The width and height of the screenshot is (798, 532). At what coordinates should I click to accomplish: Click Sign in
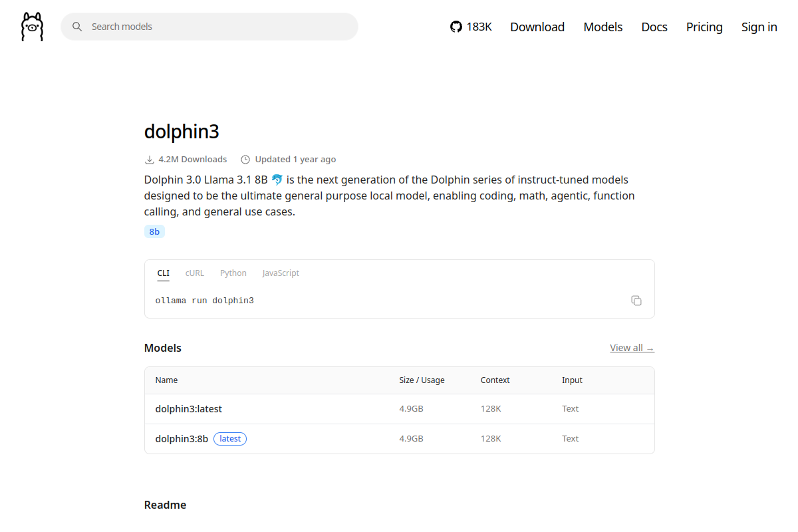[x=759, y=27]
